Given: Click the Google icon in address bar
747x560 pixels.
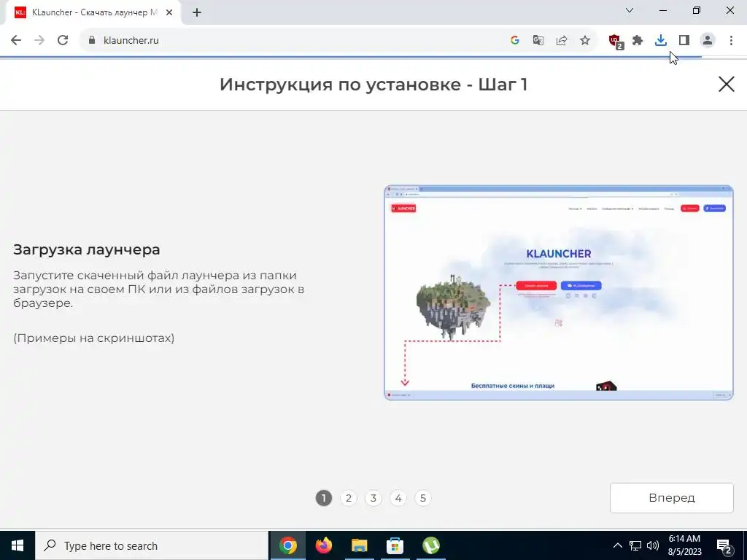Looking at the screenshot, I should click(514, 41).
